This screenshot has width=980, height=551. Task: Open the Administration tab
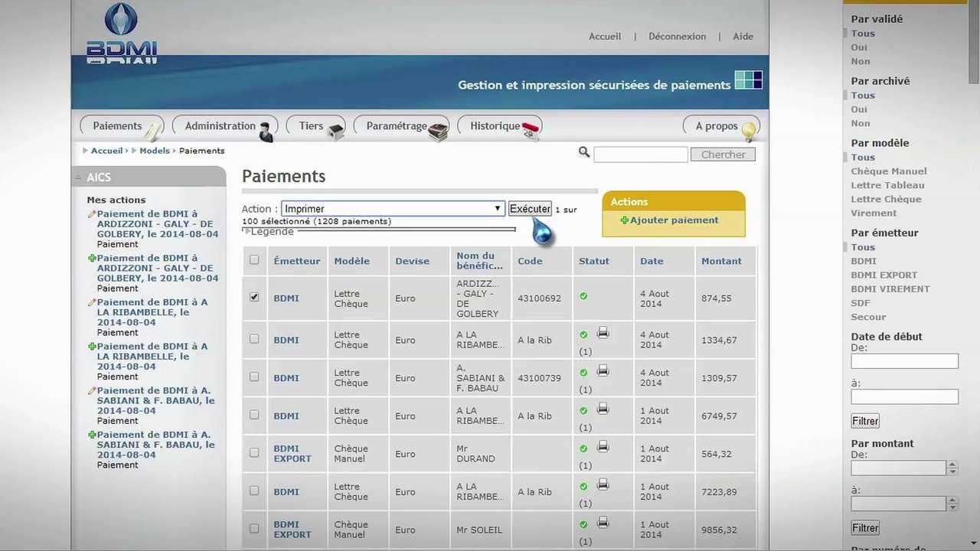(x=225, y=126)
